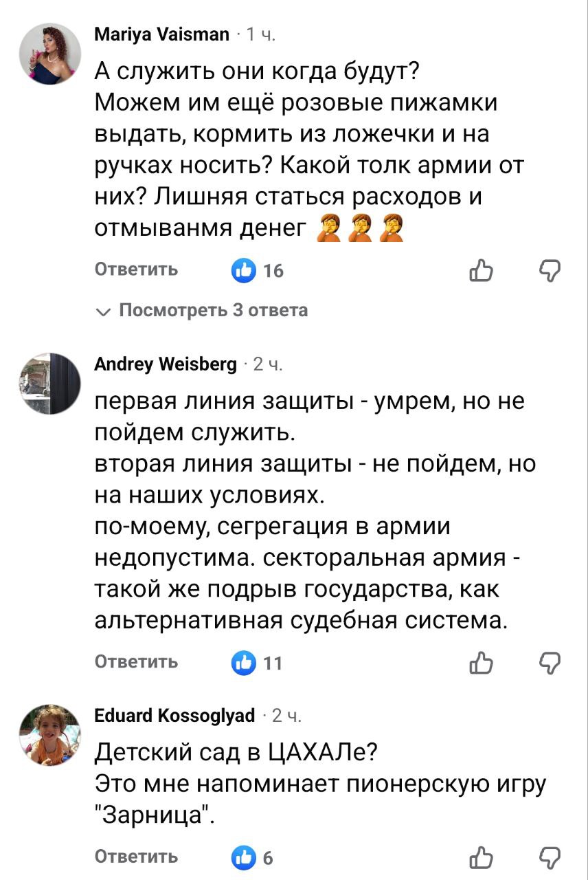Screen dimensions: 588x880
Task: Open Andrey Weisberg's avatar
Action: pyautogui.click(x=50, y=384)
